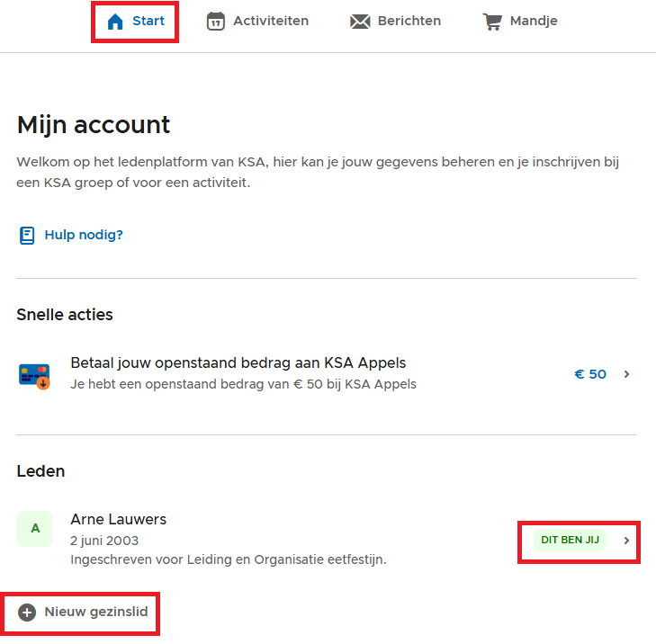Image resolution: width=656 pixels, height=644 pixels.
Task: Expand the chevron beside 'DIT BEN JIJ'
Action: coord(627,541)
